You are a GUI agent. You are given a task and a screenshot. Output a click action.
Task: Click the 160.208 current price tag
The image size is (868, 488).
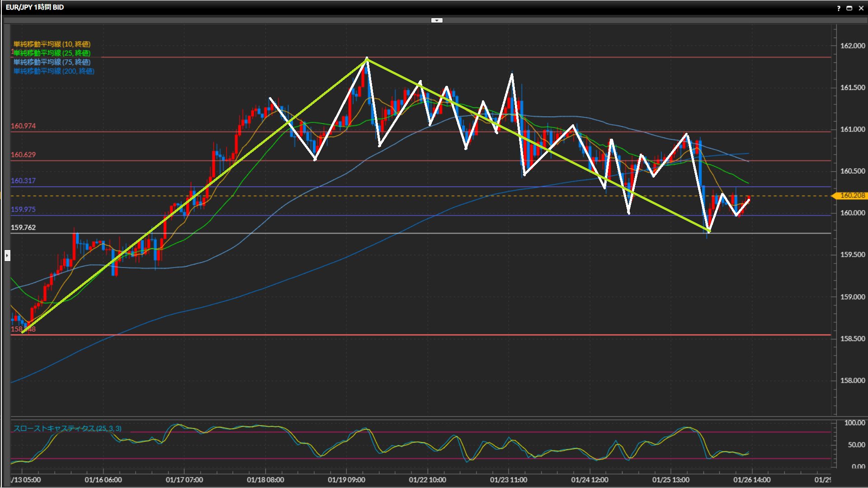[852, 196]
